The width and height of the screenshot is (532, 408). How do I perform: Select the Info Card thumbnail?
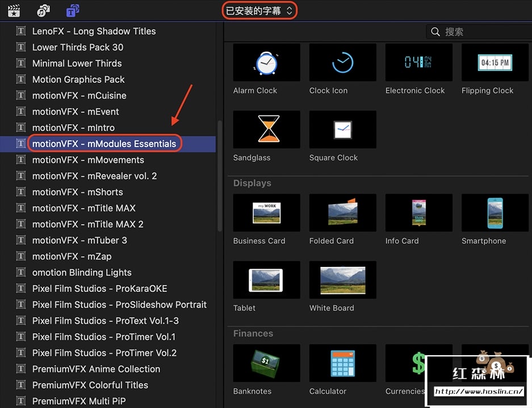[x=418, y=213]
